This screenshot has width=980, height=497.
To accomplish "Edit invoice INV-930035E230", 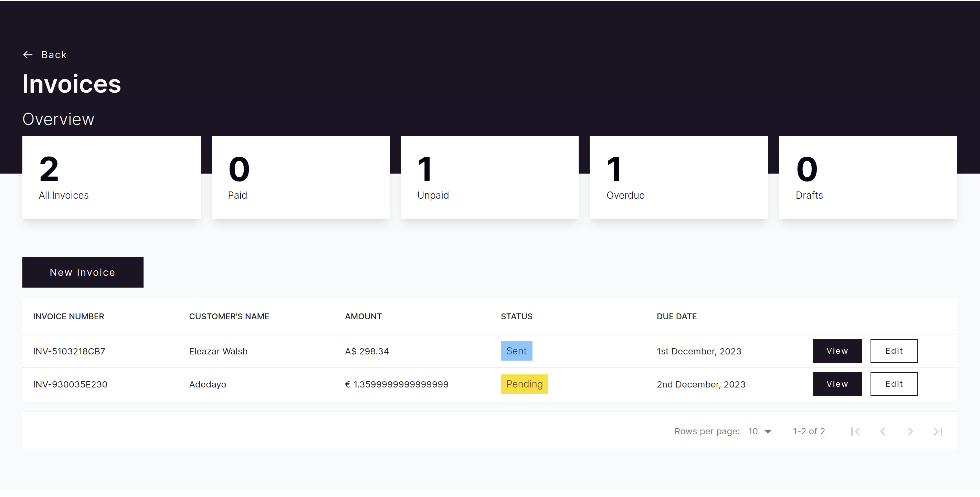I will coord(894,384).
